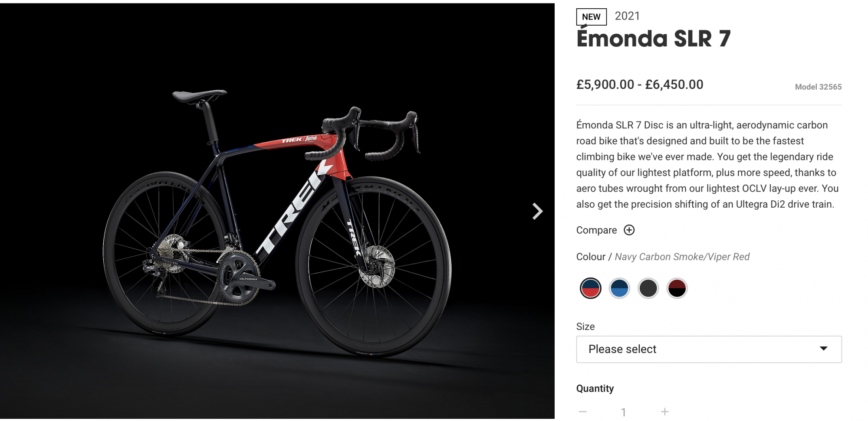Click the 2021 model year label
Image resolution: width=868 pixels, height=421 pixels.
[x=627, y=16]
